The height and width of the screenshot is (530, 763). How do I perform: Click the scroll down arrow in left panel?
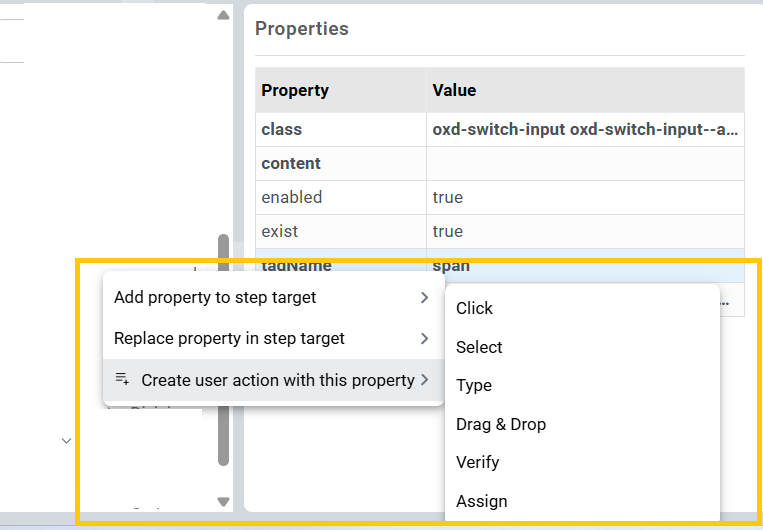tap(223, 502)
